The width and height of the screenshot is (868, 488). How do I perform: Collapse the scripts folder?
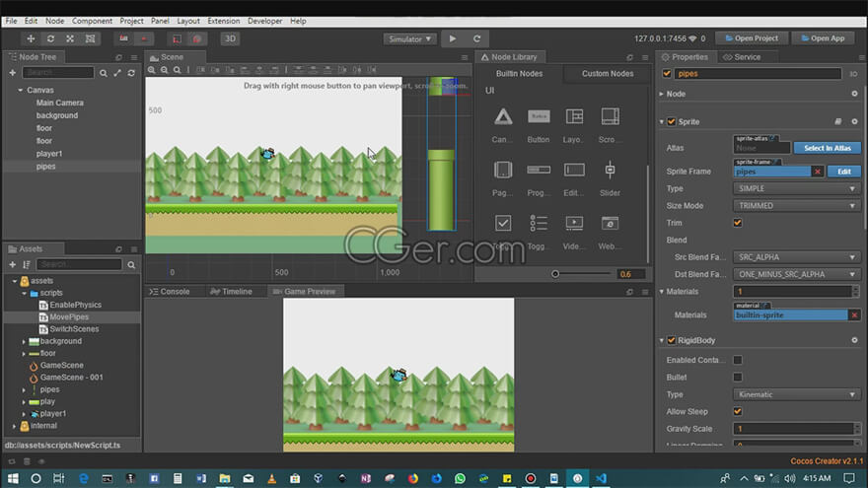(25, 293)
